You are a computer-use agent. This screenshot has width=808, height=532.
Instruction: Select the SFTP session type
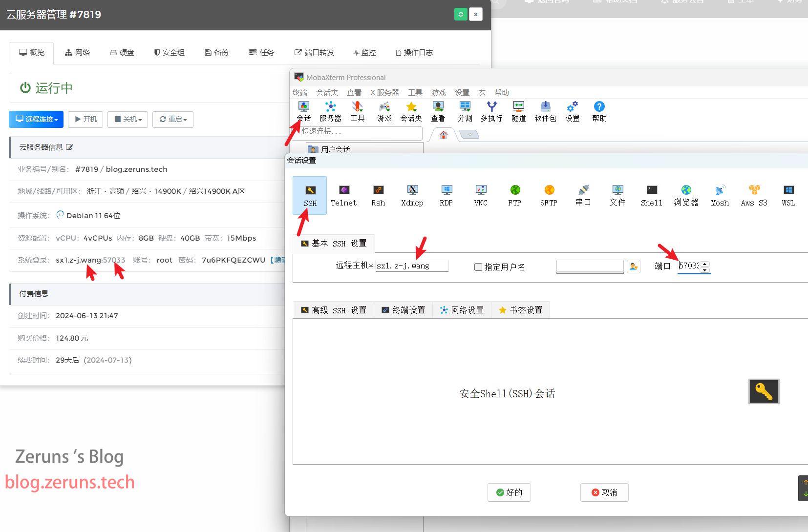549,196
